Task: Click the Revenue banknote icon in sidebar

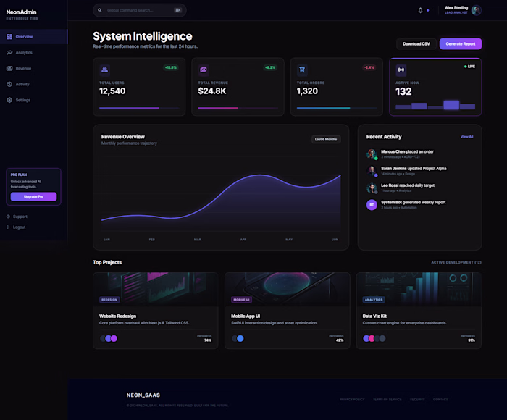Action: click(x=9, y=68)
